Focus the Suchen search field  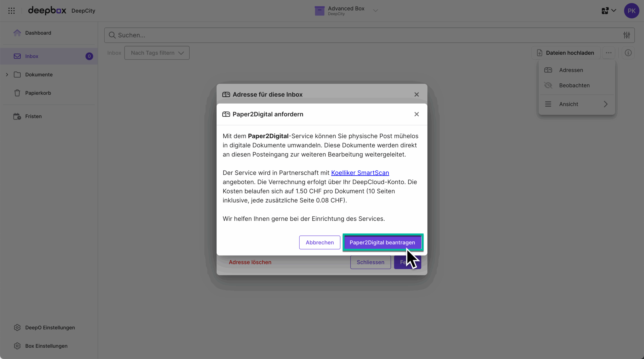369,35
